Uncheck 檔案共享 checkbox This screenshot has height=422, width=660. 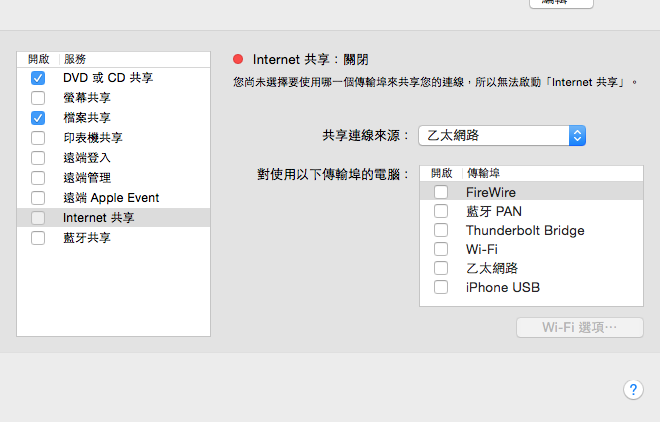point(38,118)
